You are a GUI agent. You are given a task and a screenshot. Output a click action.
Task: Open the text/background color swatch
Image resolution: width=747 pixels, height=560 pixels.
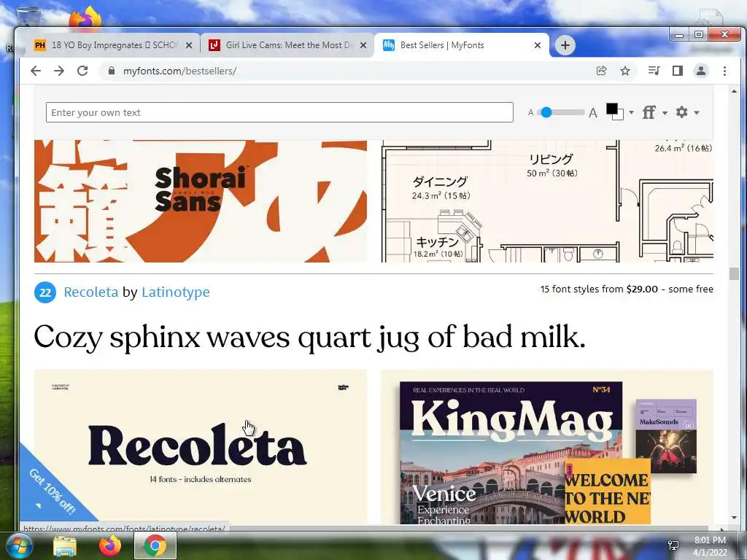click(x=614, y=112)
